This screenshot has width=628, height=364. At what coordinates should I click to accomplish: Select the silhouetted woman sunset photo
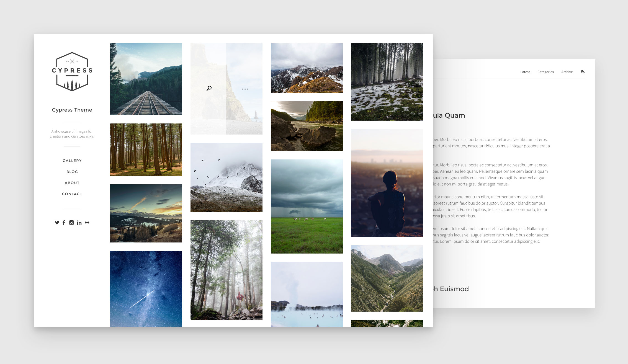point(387,183)
